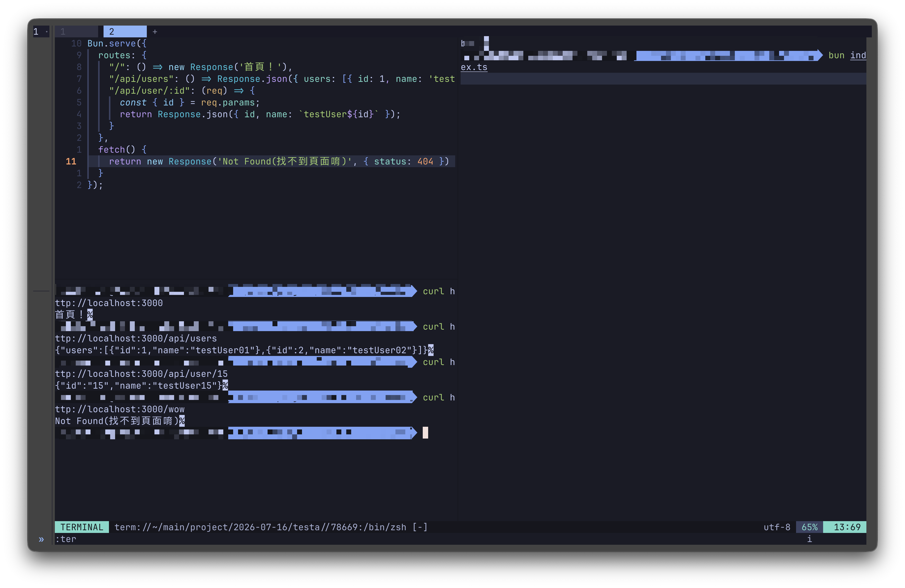
Task: Click the closing '});' line in the editor
Action: coord(95,185)
